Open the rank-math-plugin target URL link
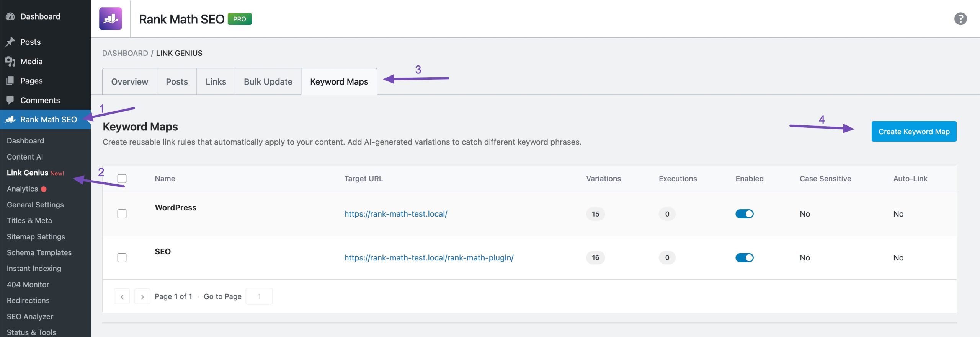This screenshot has width=980, height=337. pos(429,258)
